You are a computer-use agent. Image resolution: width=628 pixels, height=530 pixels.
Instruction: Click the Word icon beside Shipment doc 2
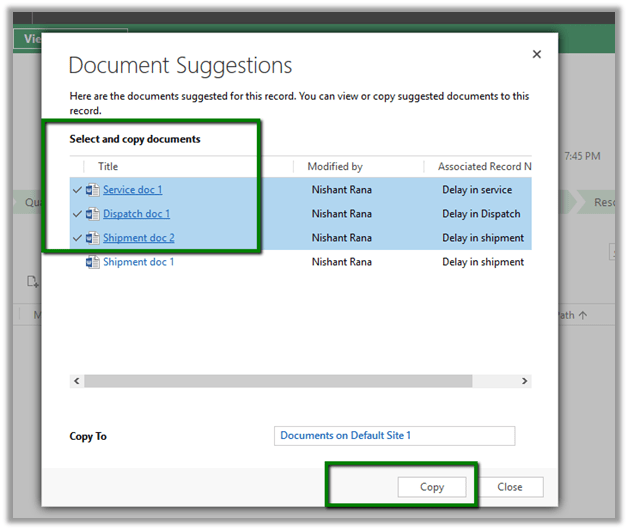pyautogui.click(x=93, y=238)
